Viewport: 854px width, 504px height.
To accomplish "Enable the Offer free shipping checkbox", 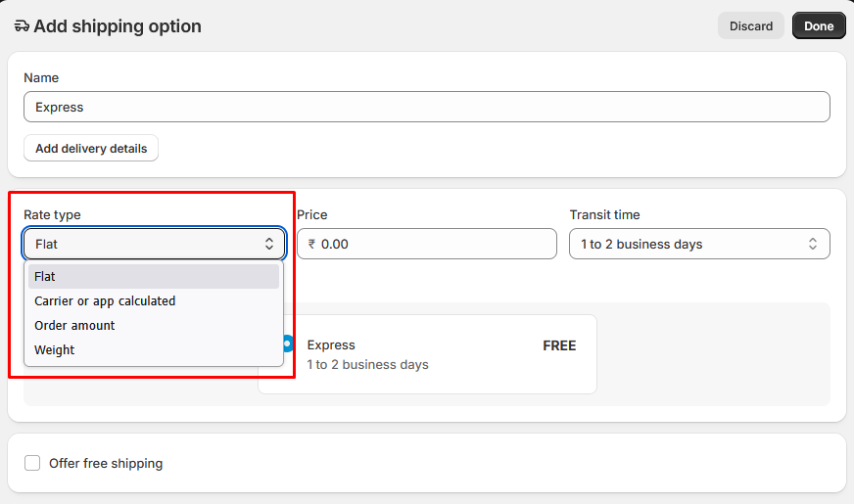I will pyautogui.click(x=32, y=463).
